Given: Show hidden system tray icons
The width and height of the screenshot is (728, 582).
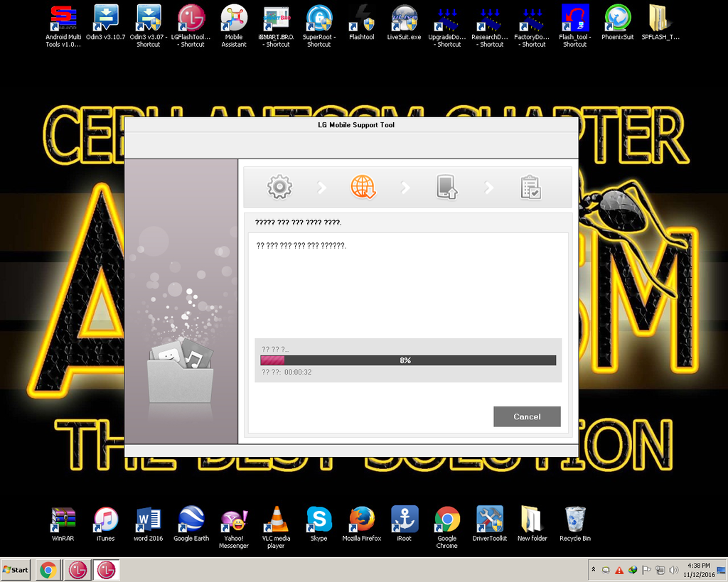Looking at the screenshot, I should click(593, 570).
